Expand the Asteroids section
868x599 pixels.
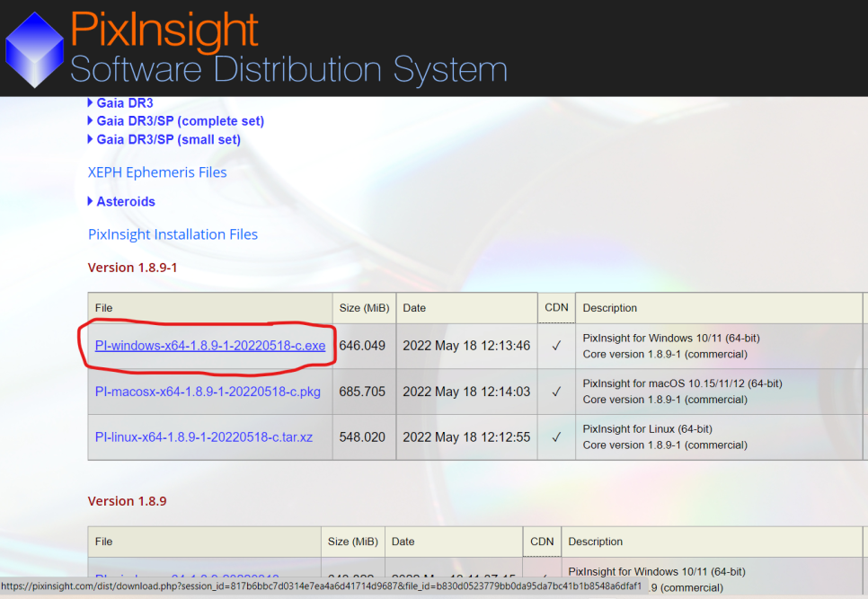[121, 201]
